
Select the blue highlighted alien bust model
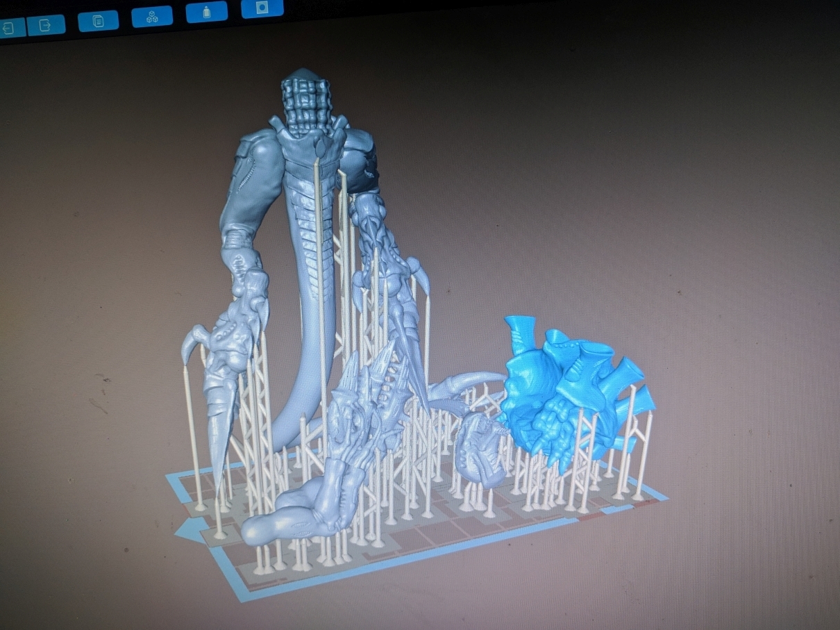point(555,389)
